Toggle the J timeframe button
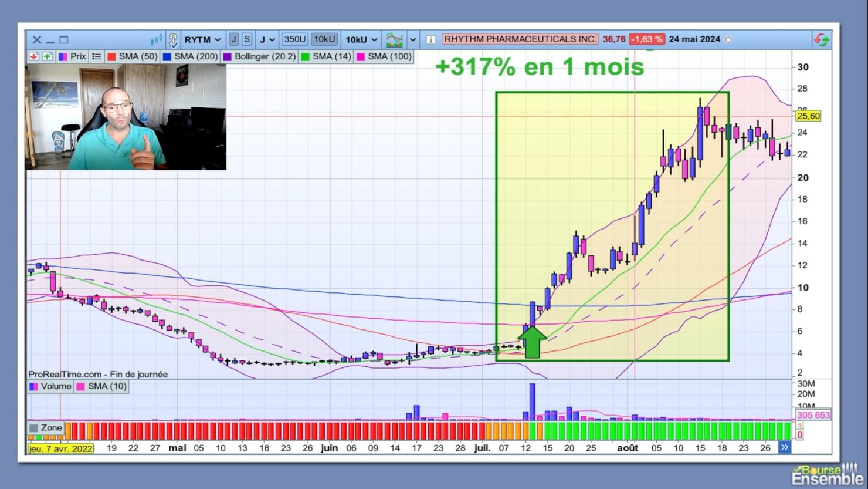The height and width of the screenshot is (489, 868). [233, 39]
